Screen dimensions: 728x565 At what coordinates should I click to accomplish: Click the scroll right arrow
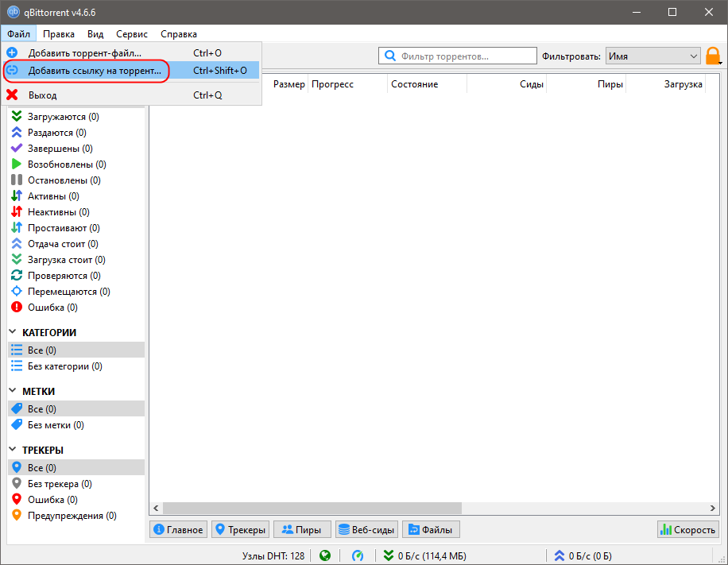713,508
